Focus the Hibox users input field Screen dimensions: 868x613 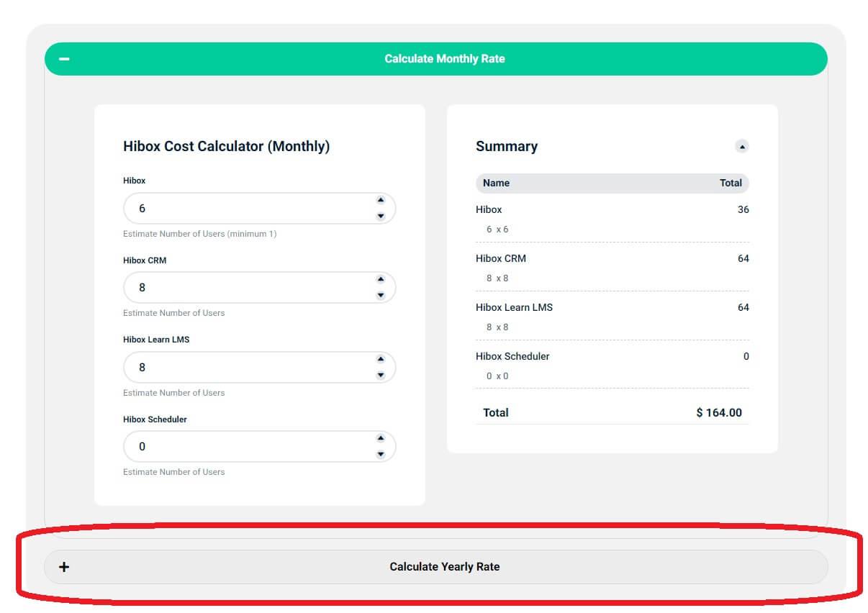pos(245,209)
